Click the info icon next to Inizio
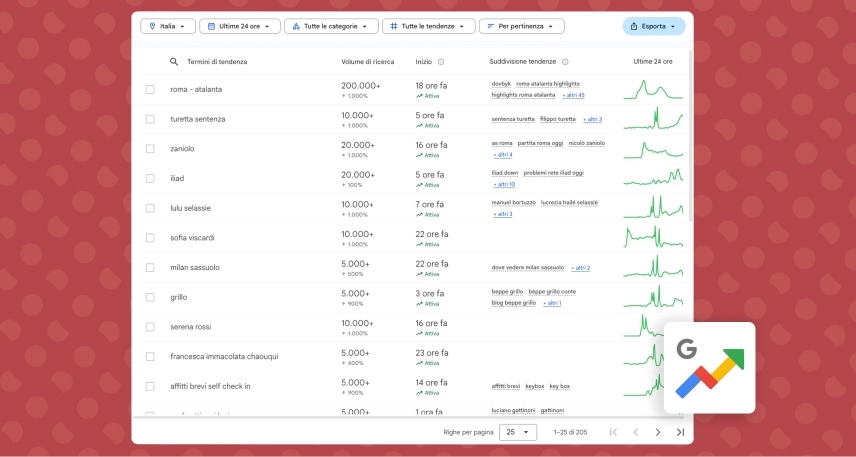Screen dimensions: 856x457 (441, 61)
